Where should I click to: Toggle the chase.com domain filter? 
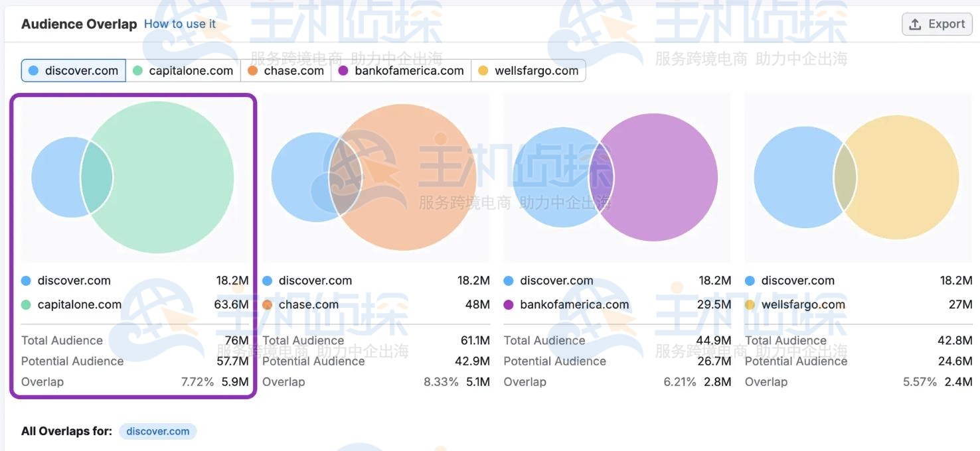(x=286, y=69)
